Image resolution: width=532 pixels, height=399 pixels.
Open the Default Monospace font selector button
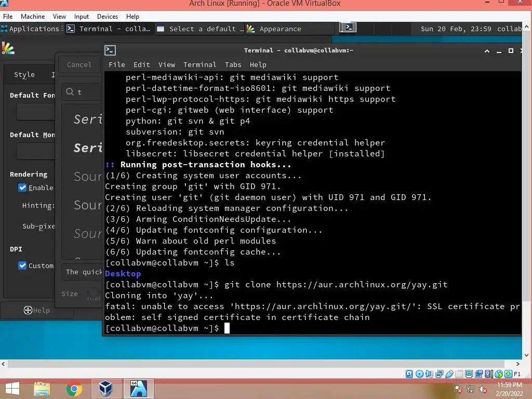coord(36,151)
